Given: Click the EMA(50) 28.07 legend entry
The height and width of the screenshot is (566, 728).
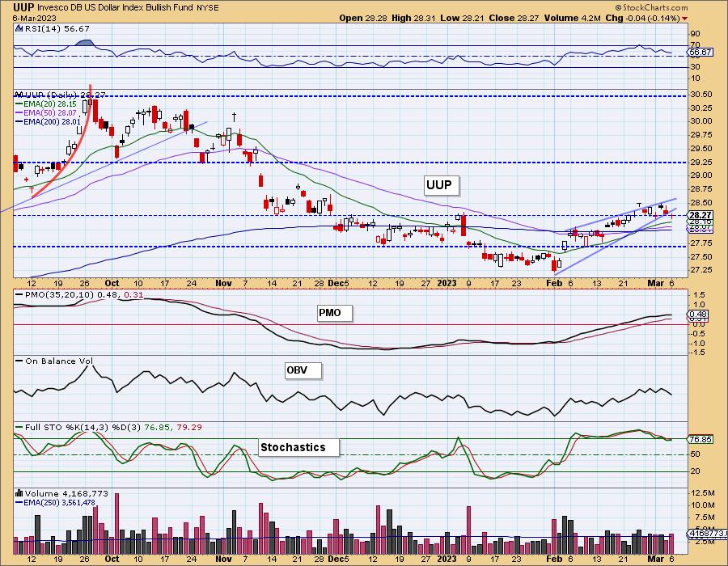Looking at the screenshot, I should (46, 112).
